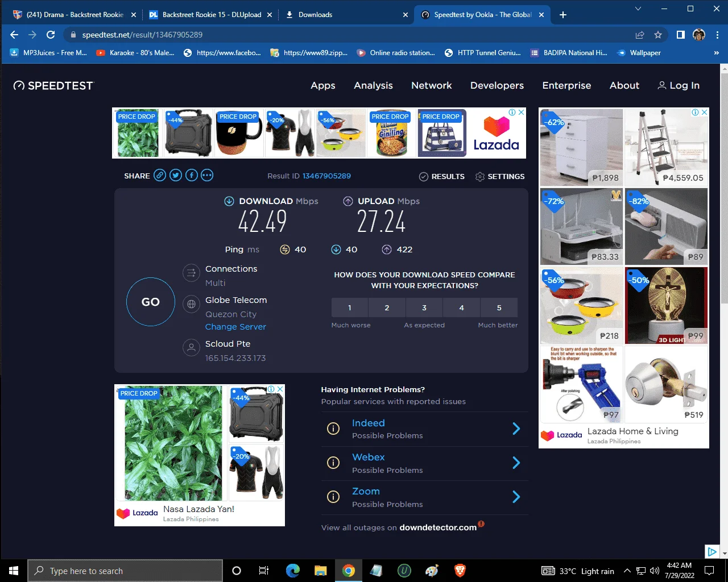The height and width of the screenshot is (582, 728).
Task: Open Brave browser from the taskbar
Action: [460, 571]
